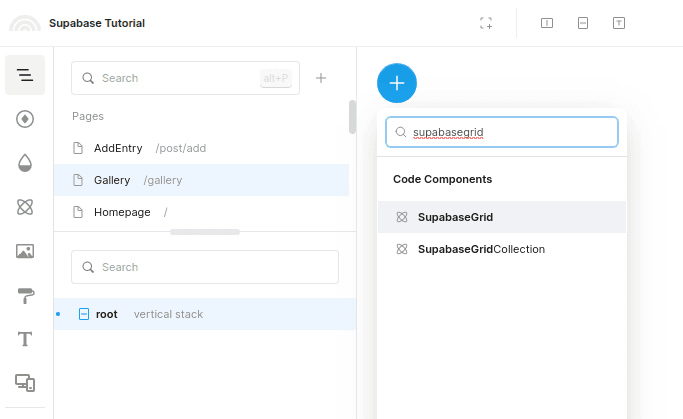
Task: Open the responsive screens icon in sidebar
Action: [x=25, y=383]
